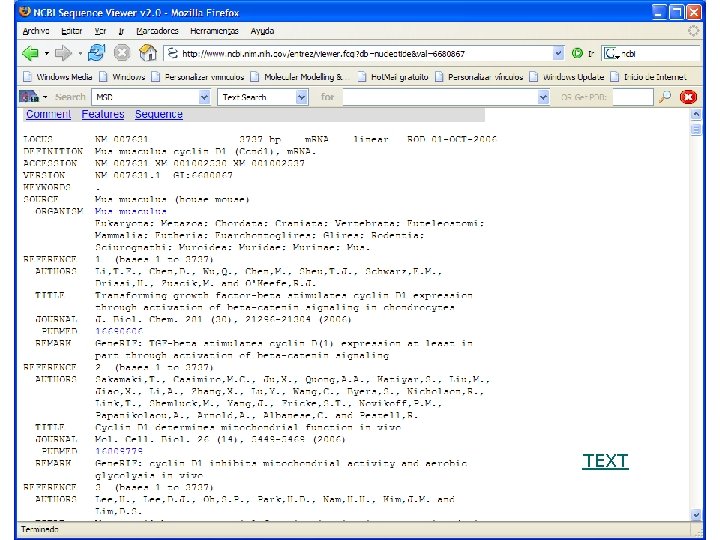Open the Ver menu
The width and height of the screenshot is (720, 540).
(x=100, y=31)
